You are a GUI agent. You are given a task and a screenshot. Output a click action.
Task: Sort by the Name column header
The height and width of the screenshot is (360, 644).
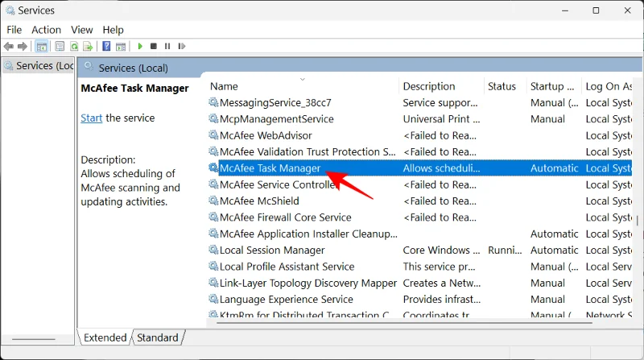click(303, 86)
